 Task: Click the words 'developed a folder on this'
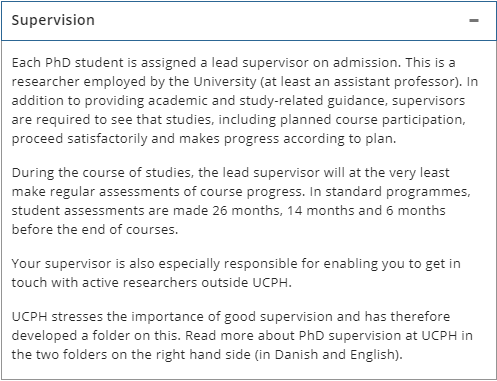point(96,336)
